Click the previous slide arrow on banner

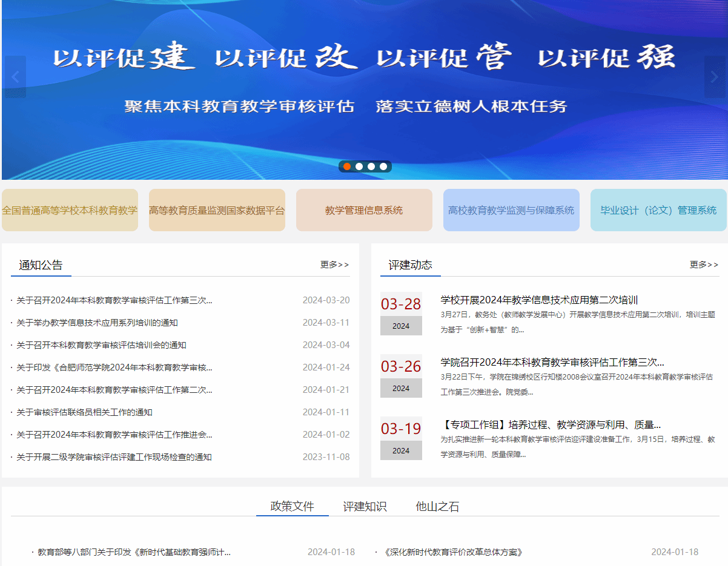[15, 77]
